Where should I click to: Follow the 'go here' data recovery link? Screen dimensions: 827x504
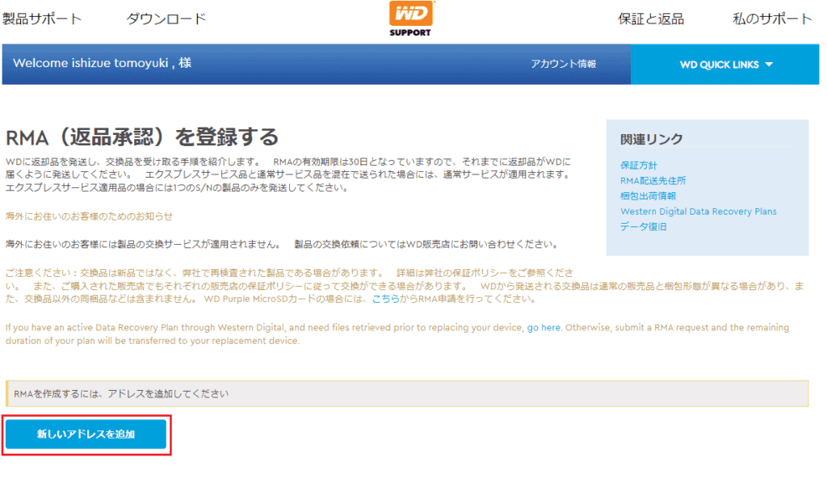tap(544, 327)
